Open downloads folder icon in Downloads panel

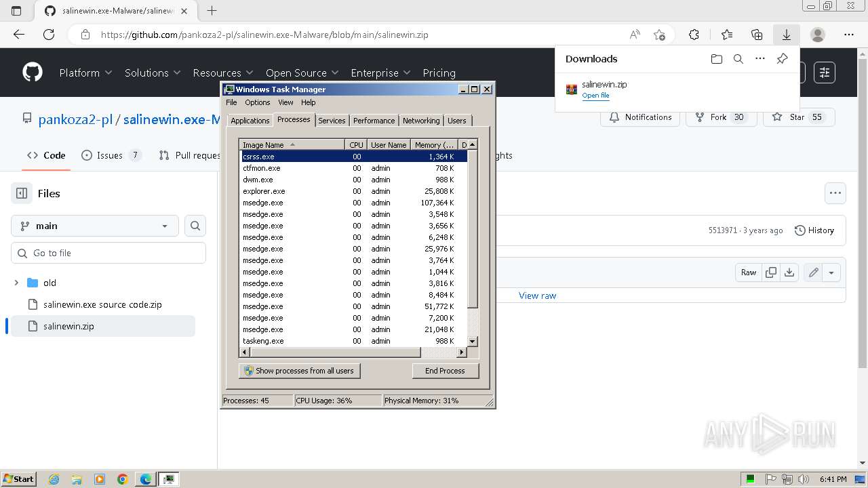click(x=717, y=59)
